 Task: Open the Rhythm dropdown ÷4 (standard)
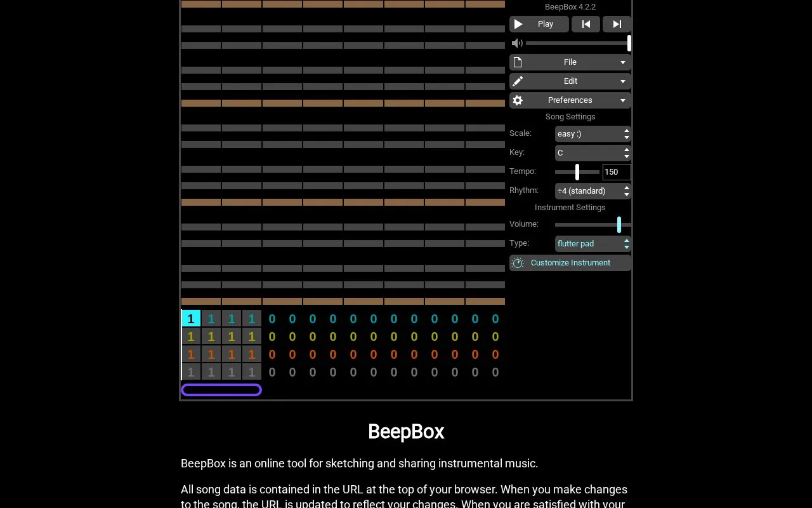593,191
